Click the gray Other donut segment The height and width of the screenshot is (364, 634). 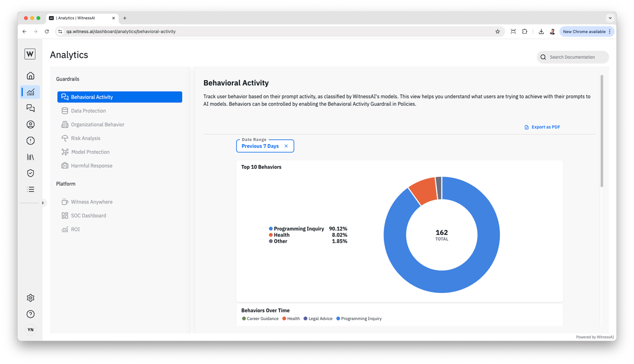pos(439,188)
